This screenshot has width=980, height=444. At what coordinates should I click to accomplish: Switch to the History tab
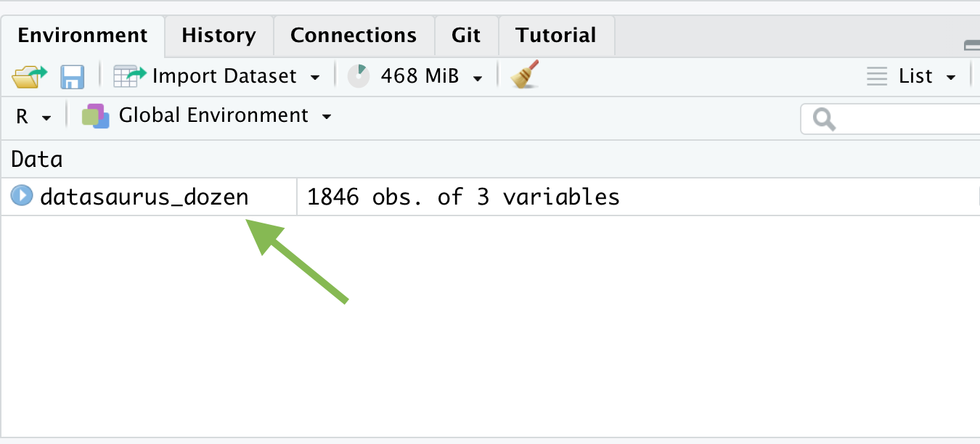pos(219,36)
